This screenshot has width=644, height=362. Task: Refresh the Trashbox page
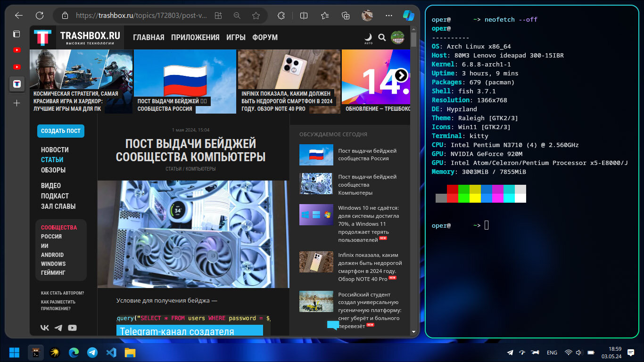[40, 16]
